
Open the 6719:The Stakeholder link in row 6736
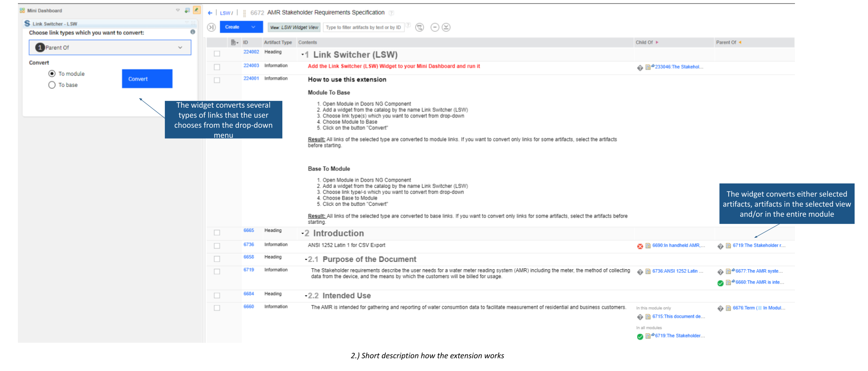759,246
